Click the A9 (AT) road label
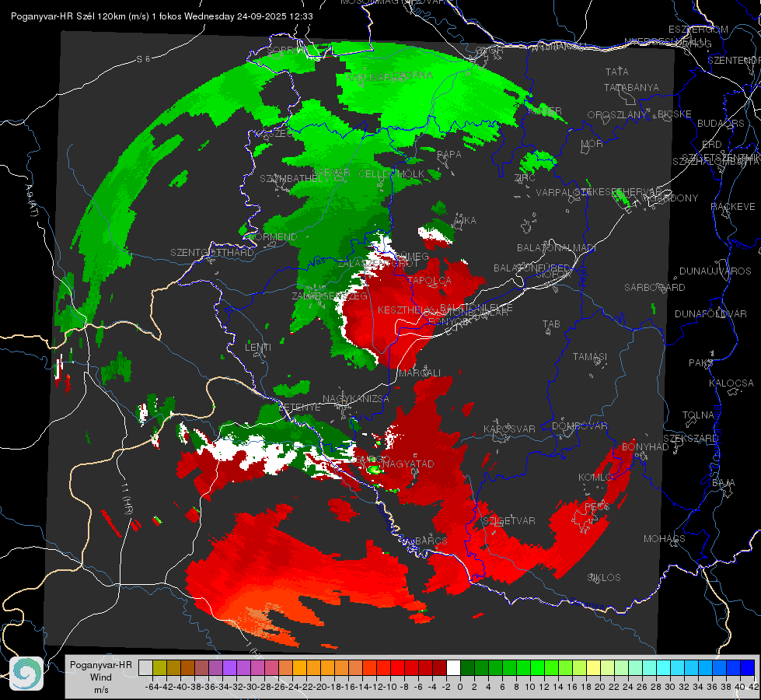 click(x=32, y=201)
